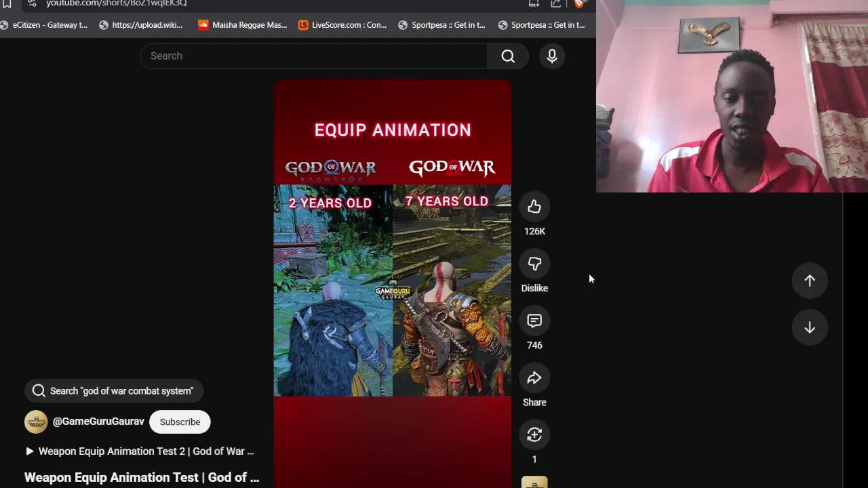Image resolution: width=868 pixels, height=488 pixels.
Task: Open second Sportpesa bookmark
Action: 541,25
